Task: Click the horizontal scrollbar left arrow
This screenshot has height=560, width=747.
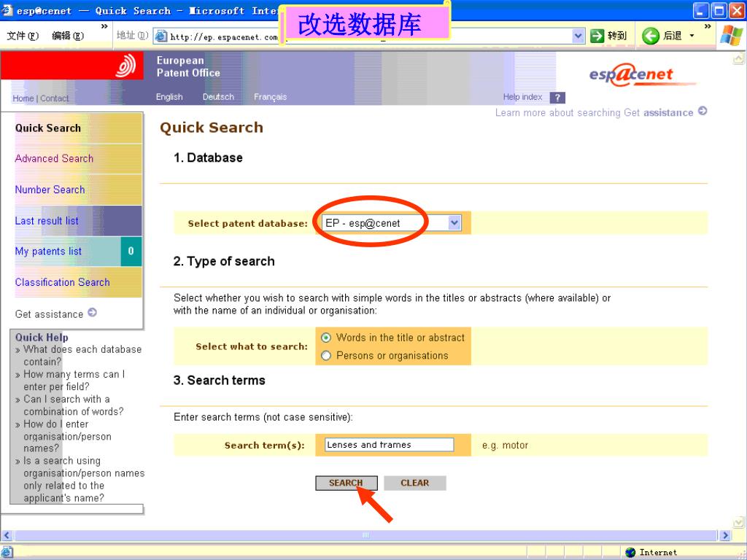Action: 7,535
